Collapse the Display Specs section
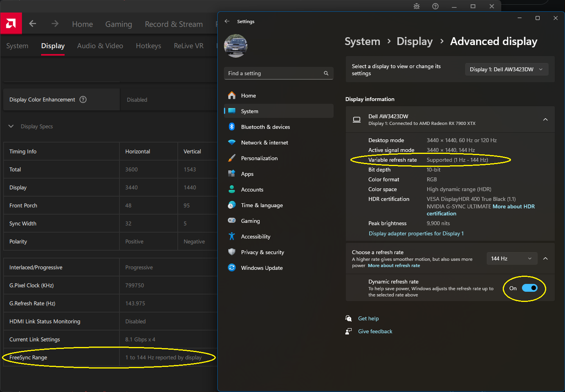This screenshot has width=565, height=392. [x=11, y=126]
